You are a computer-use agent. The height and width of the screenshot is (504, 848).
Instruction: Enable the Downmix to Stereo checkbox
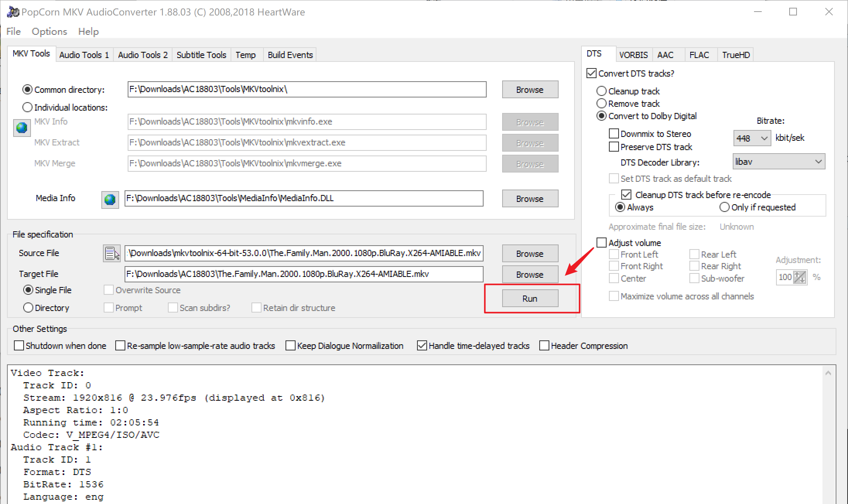coord(614,134)
